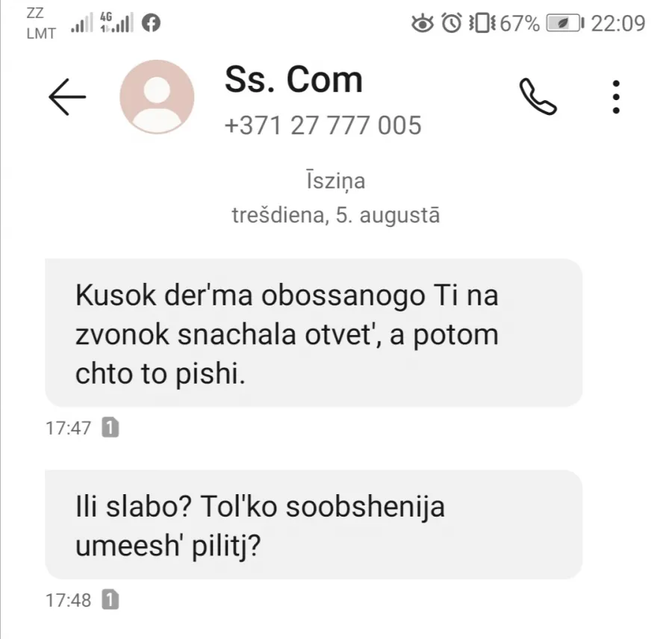Open the contact avatar picture
Image resolution: width=672 pixels, height=639 pixels.
coord(157,97)
